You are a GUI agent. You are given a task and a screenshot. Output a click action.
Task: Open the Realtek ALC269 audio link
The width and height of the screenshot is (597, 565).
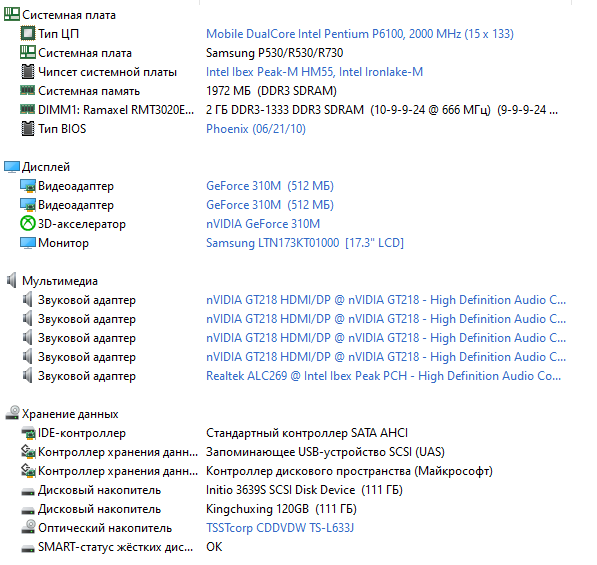click(x=383, y=376)
